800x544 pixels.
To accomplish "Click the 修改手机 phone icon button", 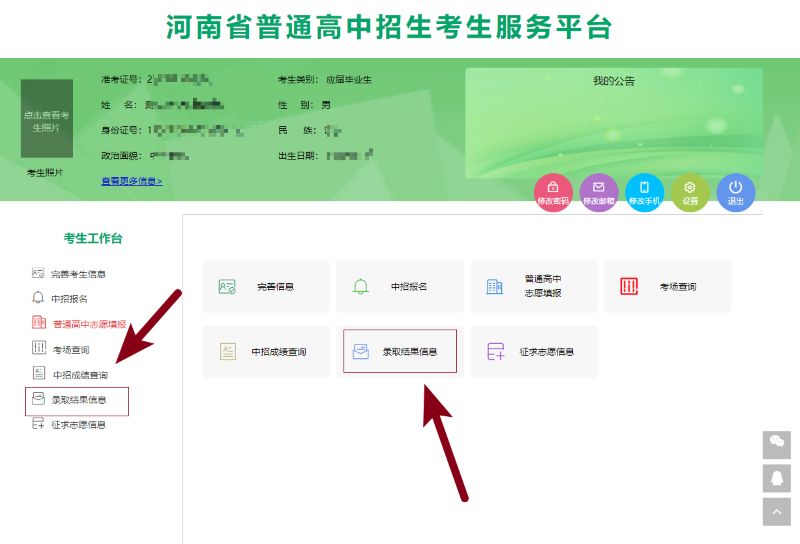I will click(x=644, y=193).
